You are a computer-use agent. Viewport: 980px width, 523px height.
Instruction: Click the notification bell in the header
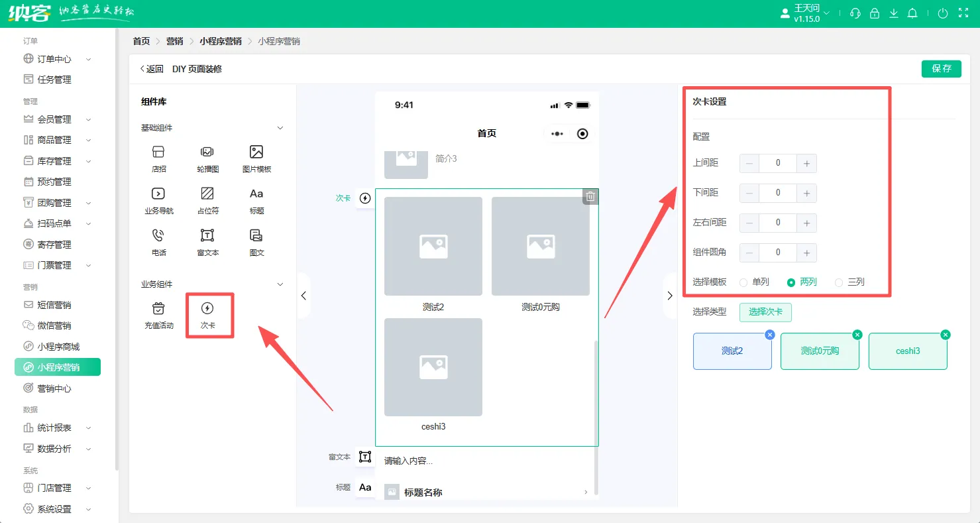tap(912, 13)
